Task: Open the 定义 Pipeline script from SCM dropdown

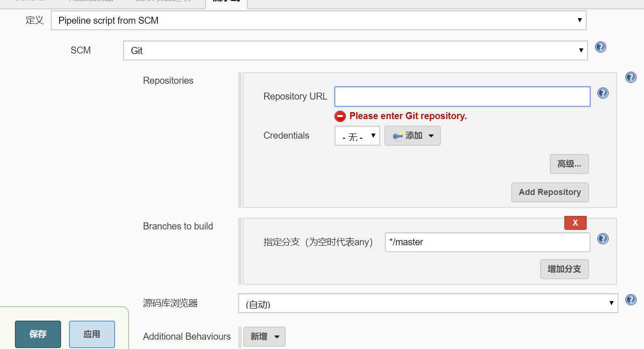Action: coord(318,20)
